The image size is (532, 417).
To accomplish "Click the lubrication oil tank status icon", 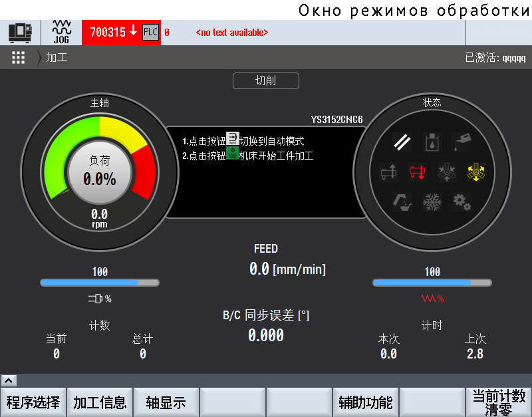I will 432,142.
